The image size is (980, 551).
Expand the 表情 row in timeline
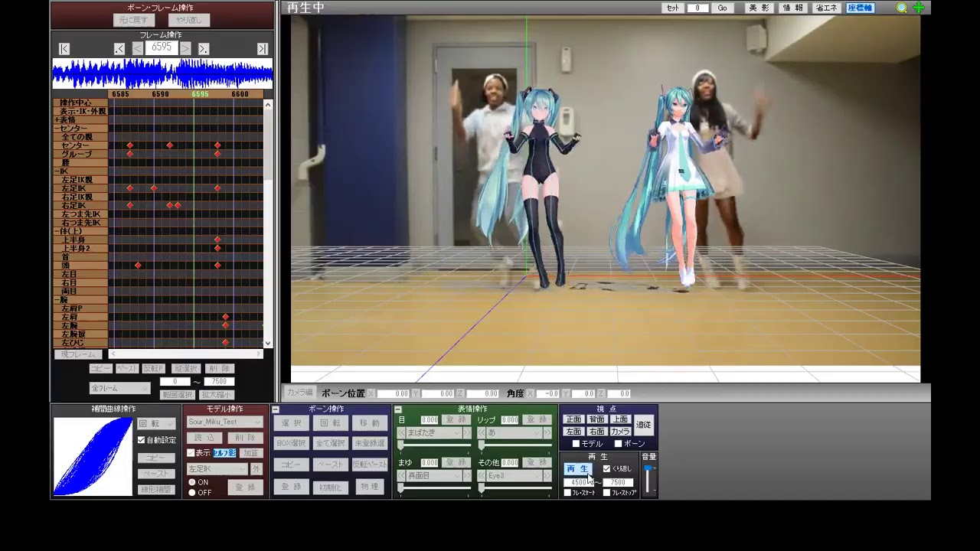coord(56,120)
